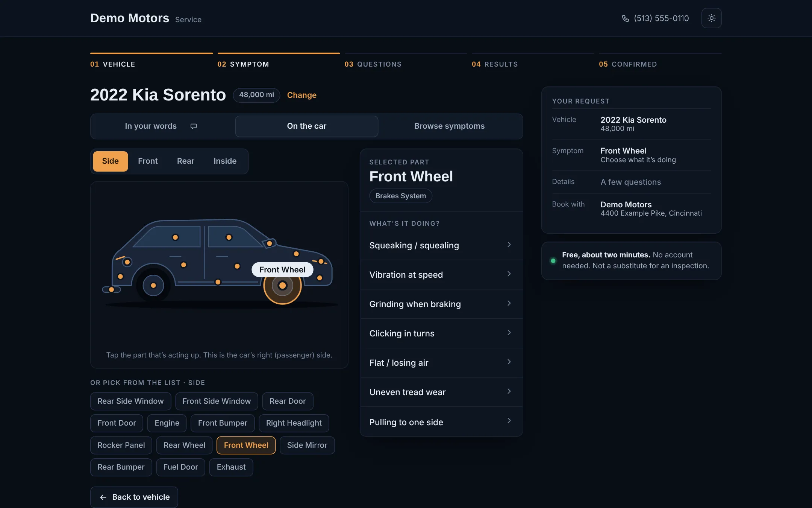The width and height of the screenshot is (812, 508).
Task: Open the Vibration at speed chevron
Action: [x=509, y=274]
